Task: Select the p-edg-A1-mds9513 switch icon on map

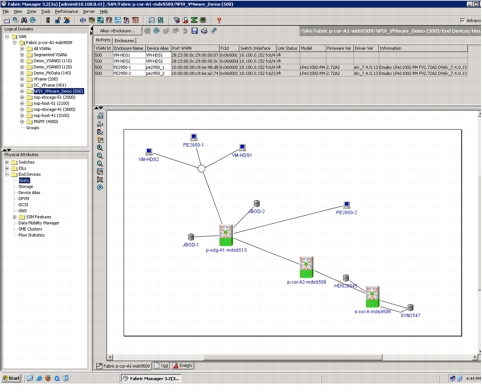Action: click(226, 235)
